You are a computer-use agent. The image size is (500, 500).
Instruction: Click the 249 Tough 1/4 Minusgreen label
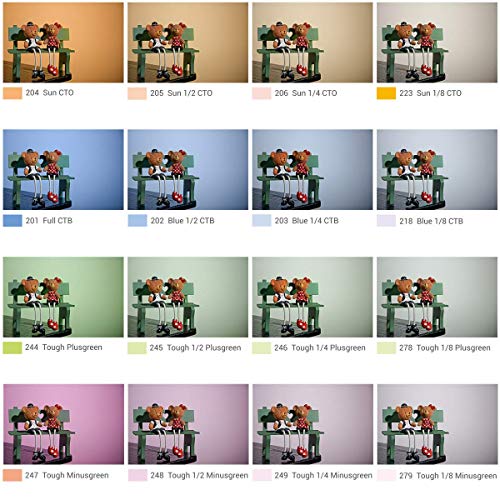tap(323, 475)
